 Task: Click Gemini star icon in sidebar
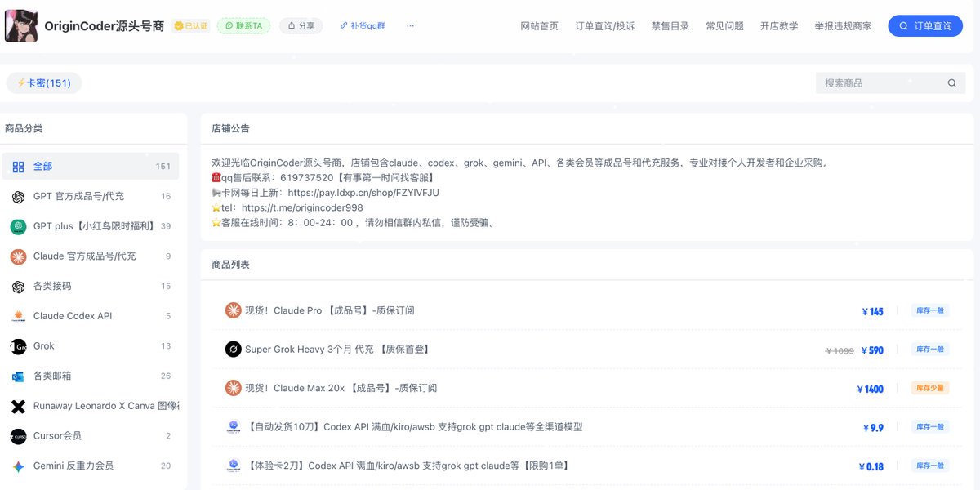[x=18, y=466]
